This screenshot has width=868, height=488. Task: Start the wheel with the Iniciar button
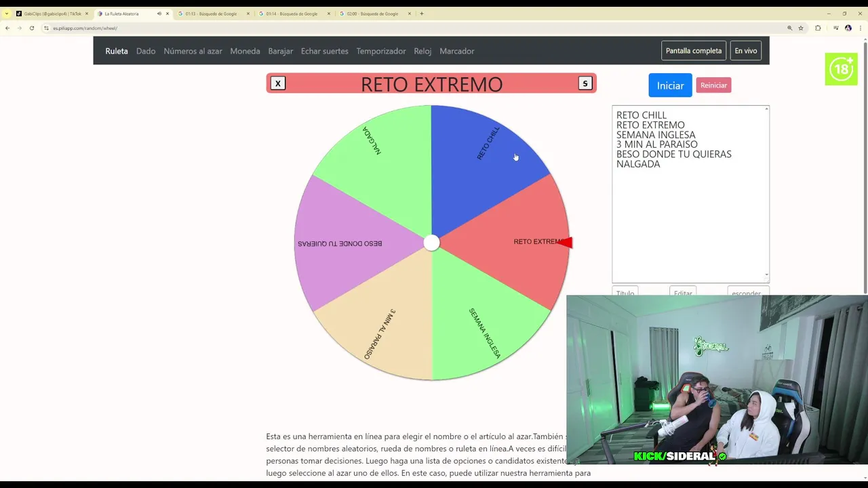point(670,85)
